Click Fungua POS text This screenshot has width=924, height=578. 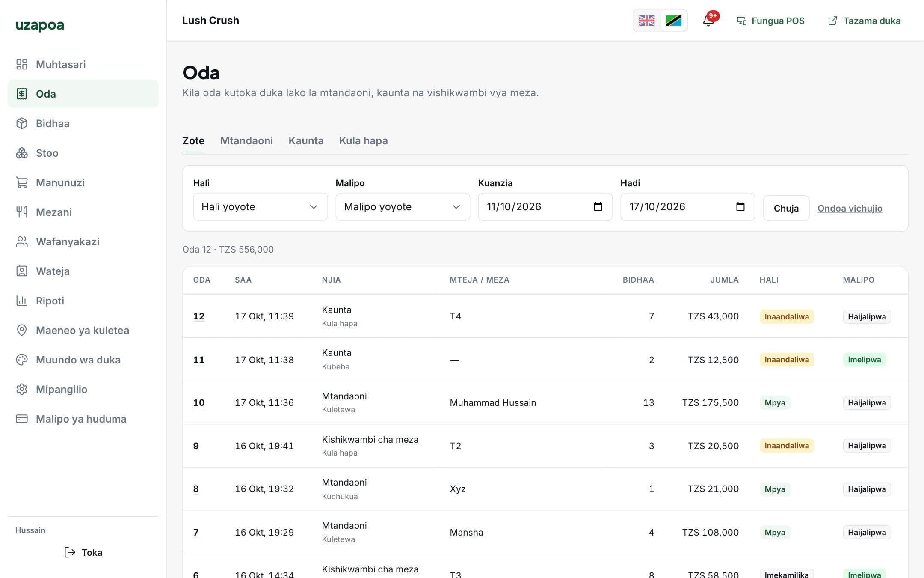778,21
